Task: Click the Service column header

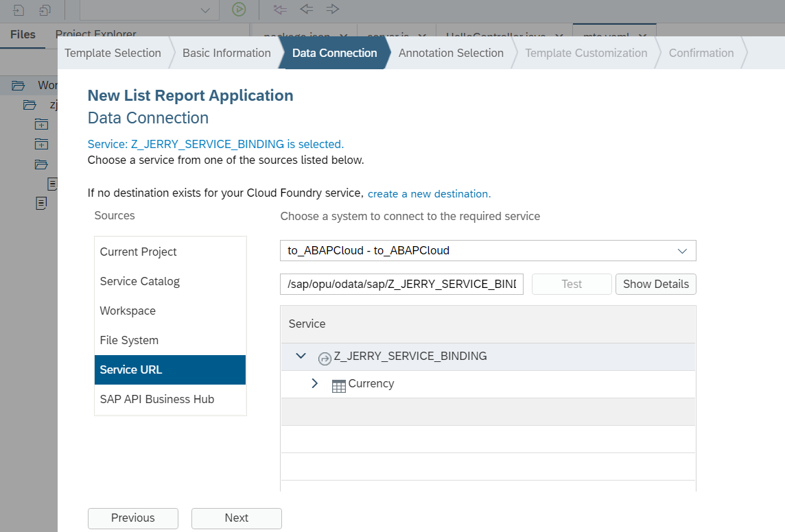Action: pos(488,324)
